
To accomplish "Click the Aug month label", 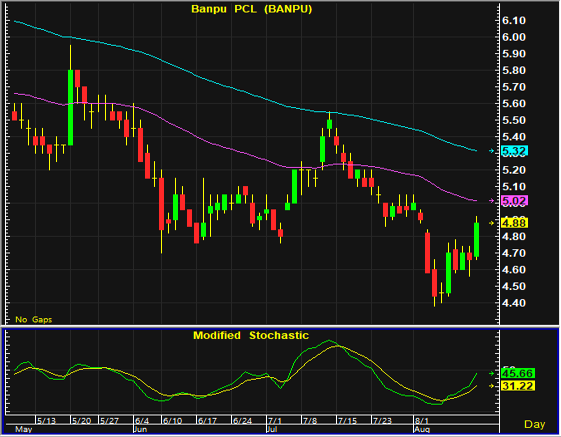I will (421, 429).
